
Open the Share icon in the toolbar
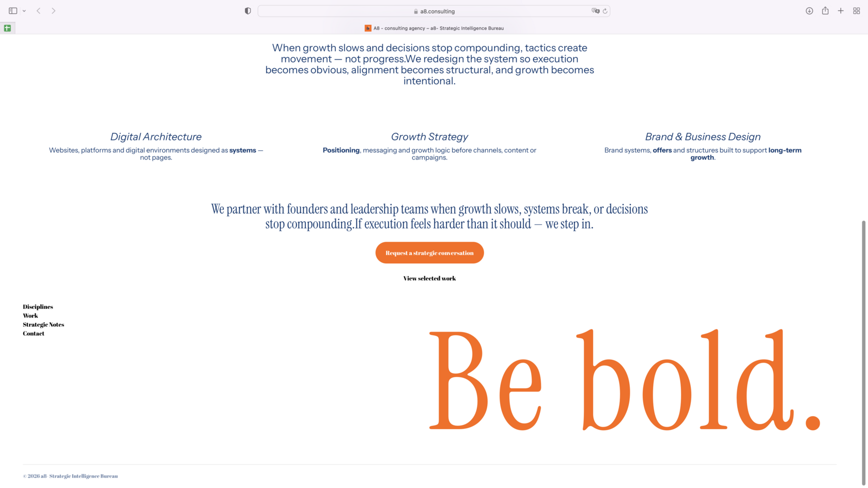(825, 10)
